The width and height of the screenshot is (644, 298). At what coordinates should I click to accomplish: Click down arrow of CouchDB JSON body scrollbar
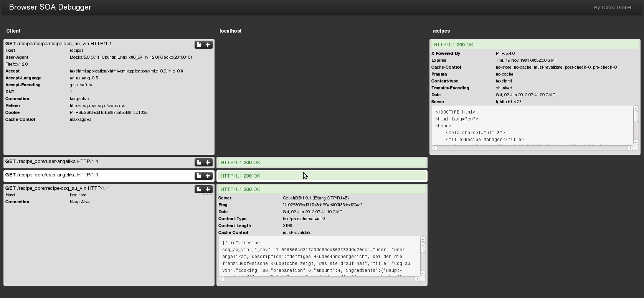pyautogui.click(x=423, y=273)
